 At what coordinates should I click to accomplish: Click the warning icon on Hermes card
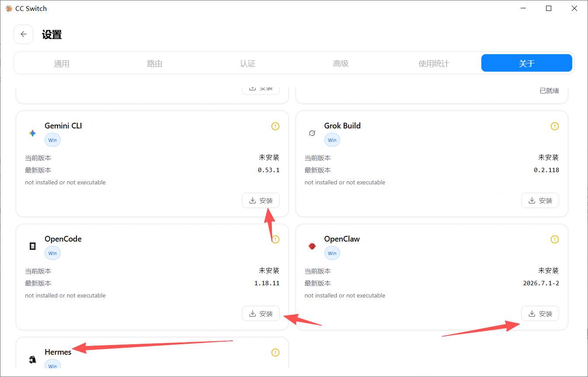(x=275, y=353)
